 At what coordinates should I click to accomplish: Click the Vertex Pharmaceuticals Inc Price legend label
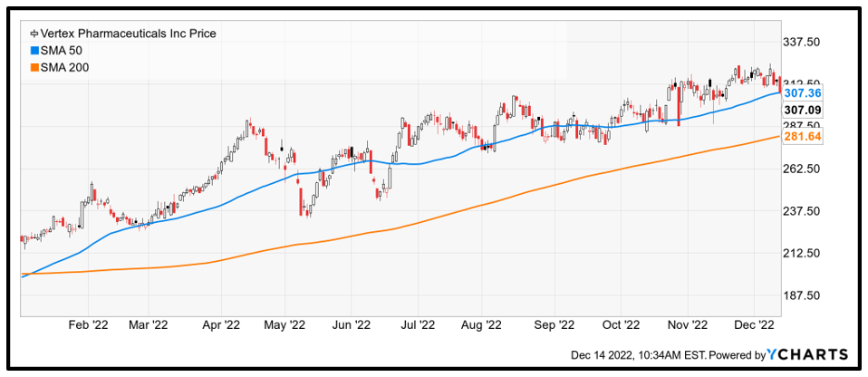128,34
